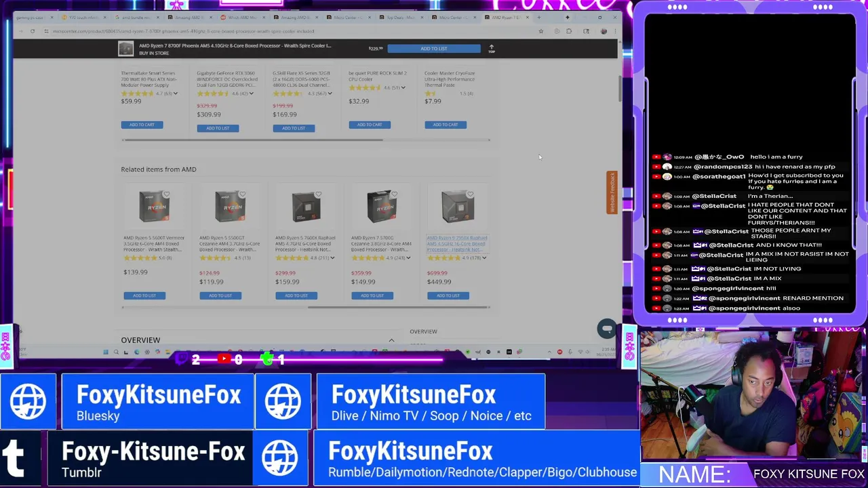Click the page vertical scrollbar
The height and width of the screenshot is (488, 868).
620,88
